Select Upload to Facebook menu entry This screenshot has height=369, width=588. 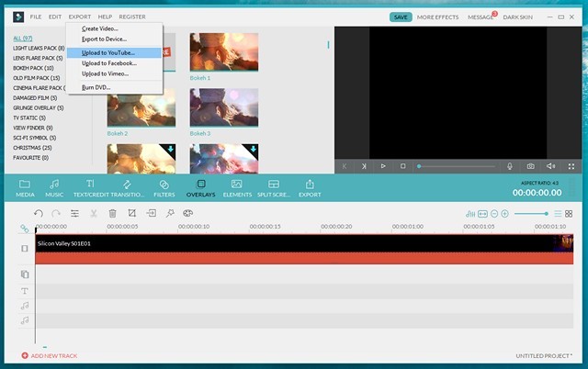pyautogui.click(x=114, y=63)
